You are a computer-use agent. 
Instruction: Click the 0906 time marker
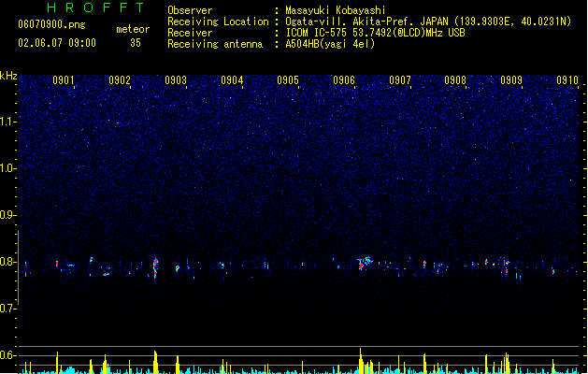tap(344, 80)
